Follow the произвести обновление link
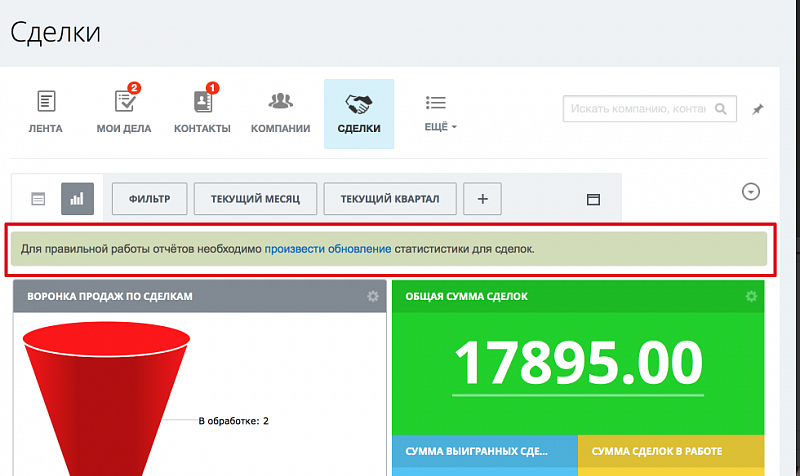 pyautogui.click(x=328, y=249)
